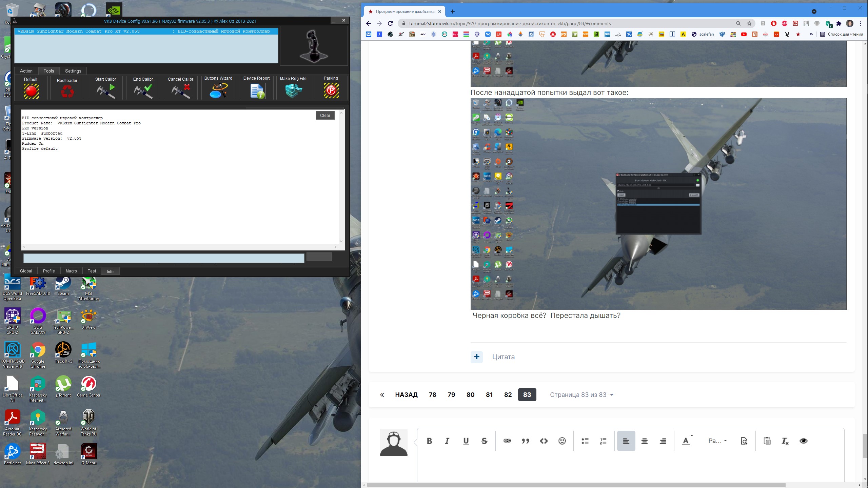Clear the device info log
Screen dimensions: 868x488
325,116
